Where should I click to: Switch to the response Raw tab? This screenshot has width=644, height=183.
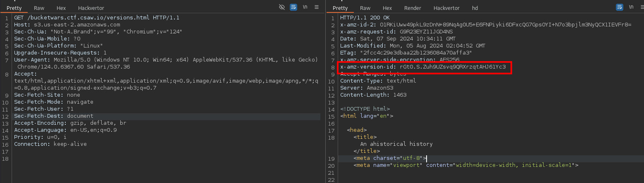[365, 8]
